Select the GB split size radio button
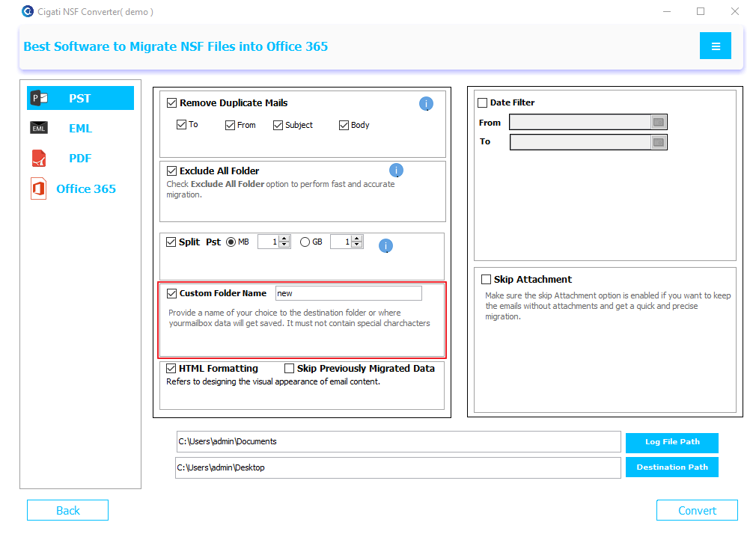 (x=305, y=242)
